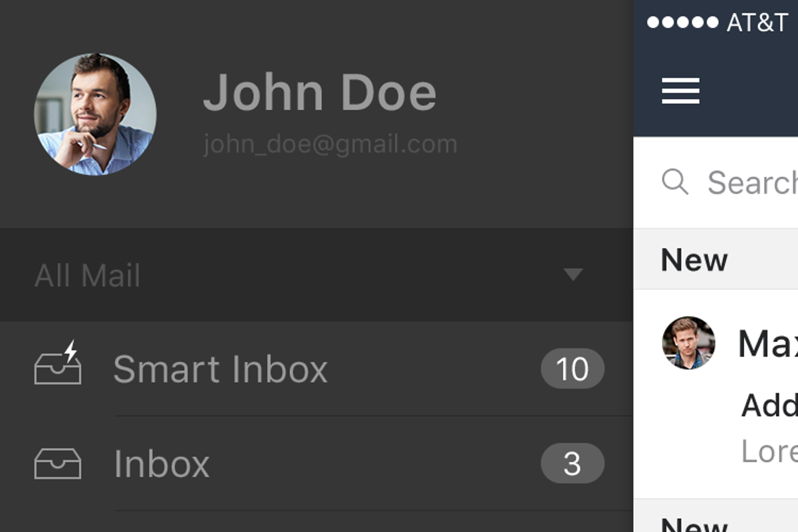Image resolution: width=798 pixels, height=532 pixels.
Task: Focus the Search field
Action: point(716,182)
